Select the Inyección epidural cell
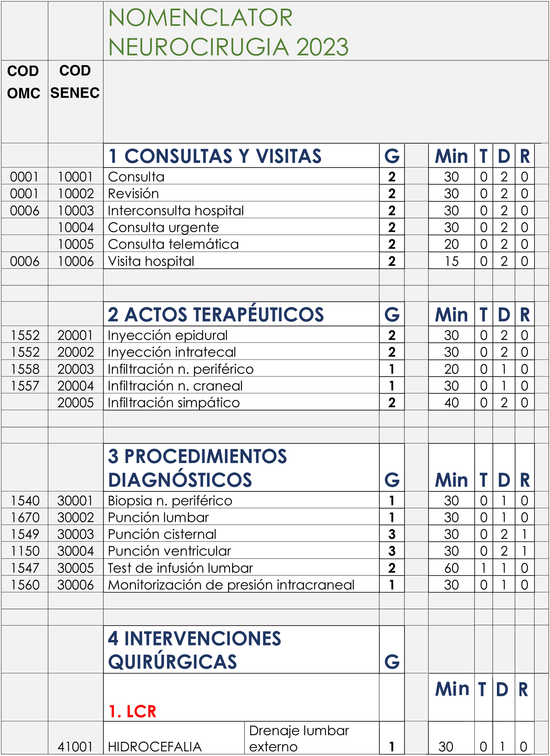 coord(168,335)
